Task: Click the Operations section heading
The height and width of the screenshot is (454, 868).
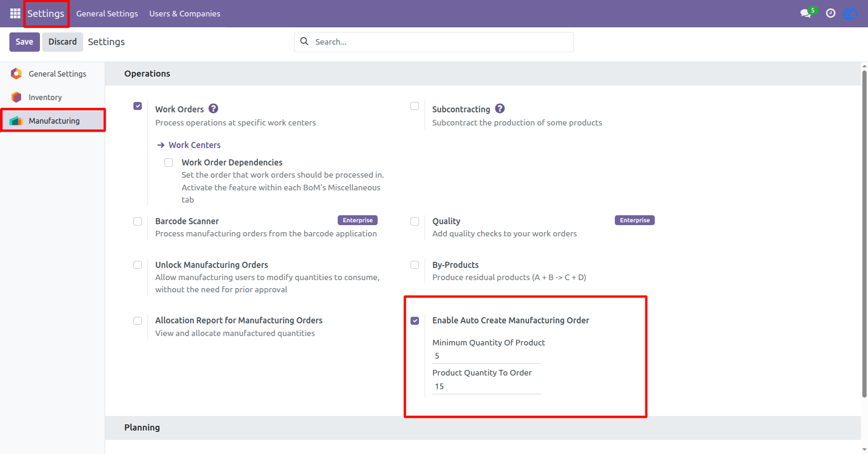Action: point(147,74)
